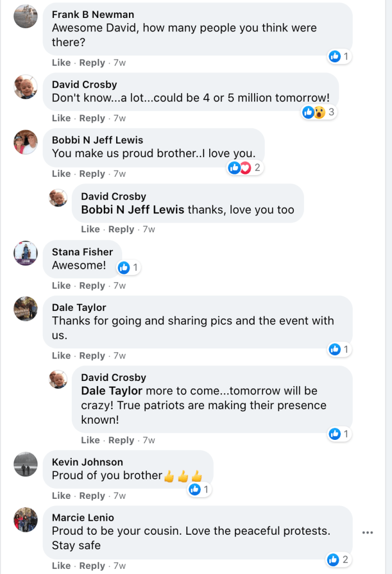Like Stana Fisher's comment

tap(61, 286)
